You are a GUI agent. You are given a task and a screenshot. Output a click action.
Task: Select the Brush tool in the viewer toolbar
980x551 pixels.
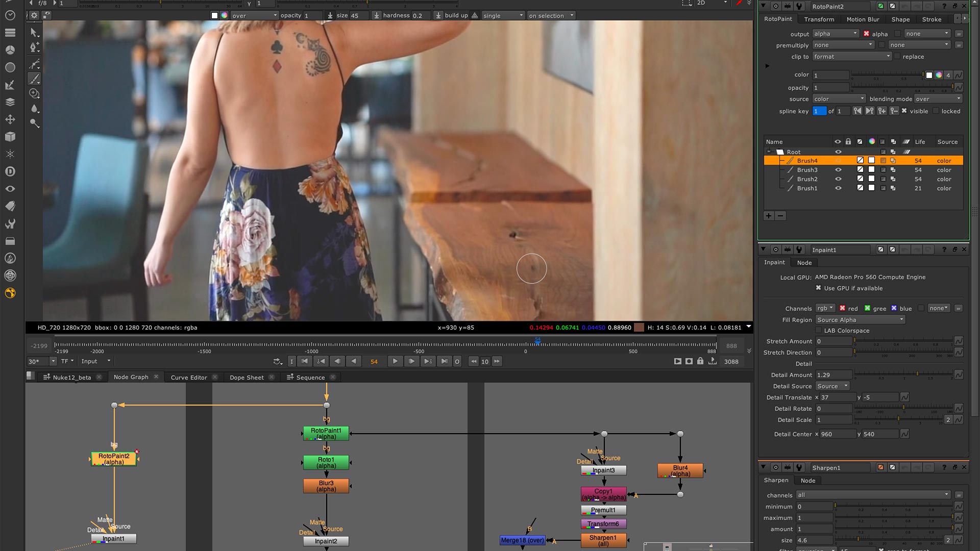point(34,78)
